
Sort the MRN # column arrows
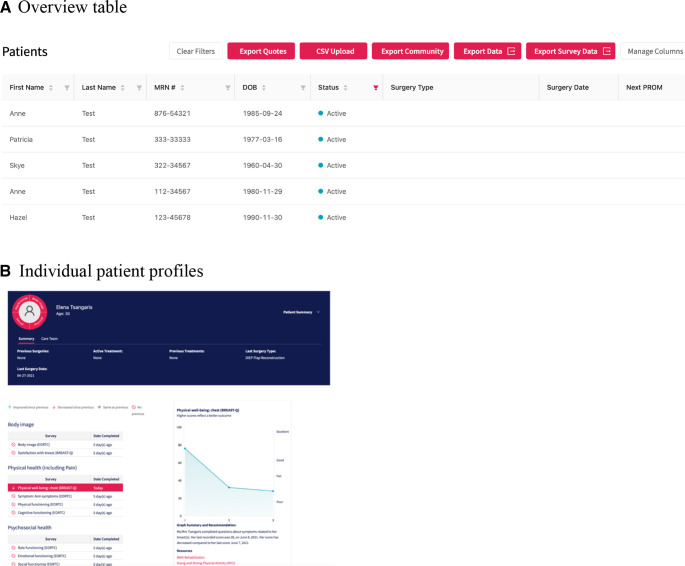(x=183, y=88)
